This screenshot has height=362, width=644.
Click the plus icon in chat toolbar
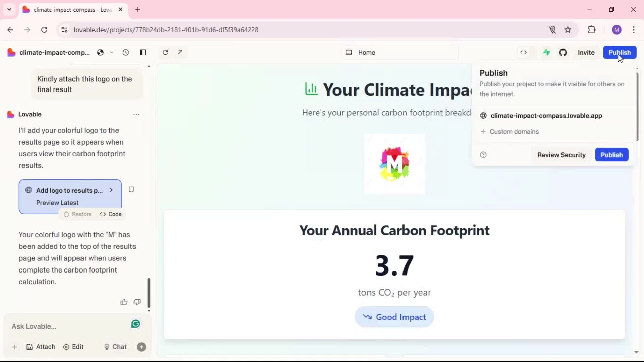pyautogui.click(x=14, y=347)
